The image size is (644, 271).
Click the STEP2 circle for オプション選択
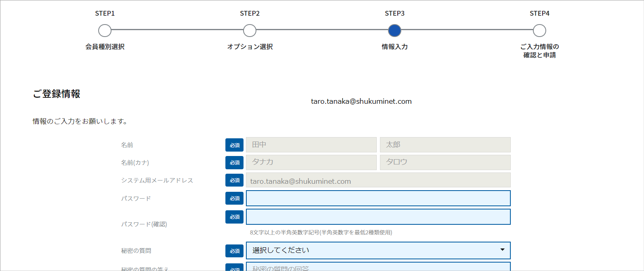[x=250, y=31]
